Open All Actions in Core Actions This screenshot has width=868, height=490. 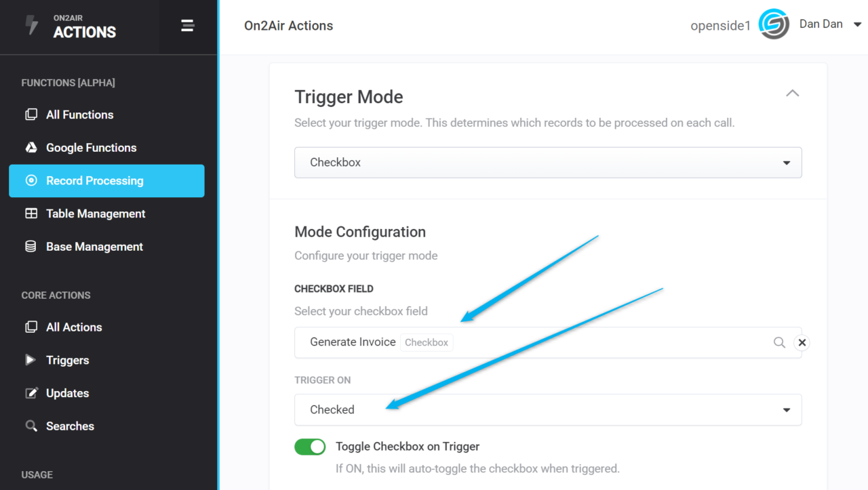click(x=74, y=327)
